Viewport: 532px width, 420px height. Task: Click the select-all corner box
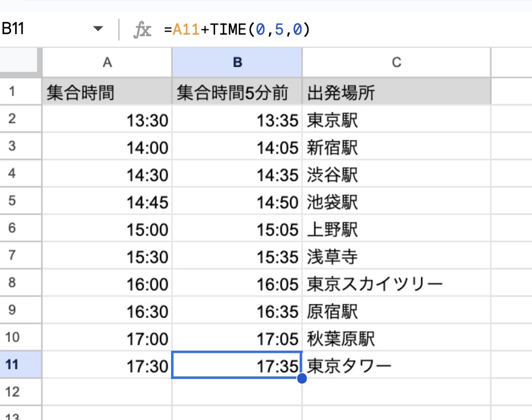click(21, 62)
